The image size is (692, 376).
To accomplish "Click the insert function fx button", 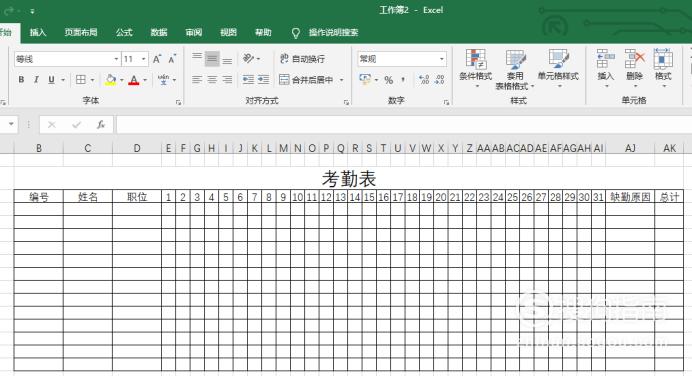I will (101, 125).
